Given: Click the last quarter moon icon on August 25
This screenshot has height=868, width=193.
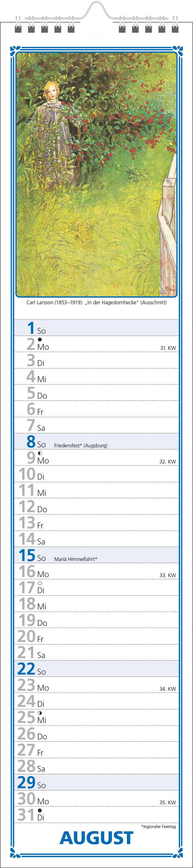Looking at the screenshot, I should (x=40, y=713).
